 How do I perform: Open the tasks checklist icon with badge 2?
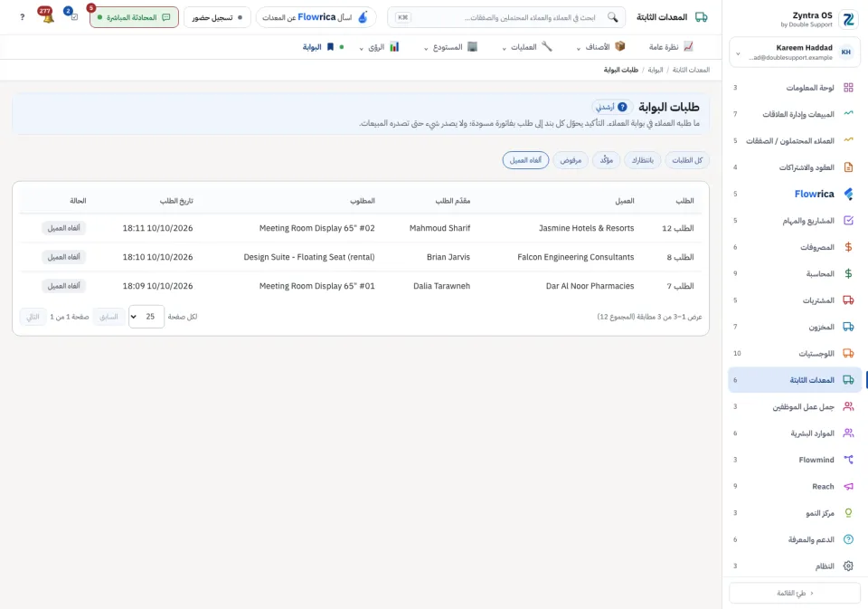73,16
